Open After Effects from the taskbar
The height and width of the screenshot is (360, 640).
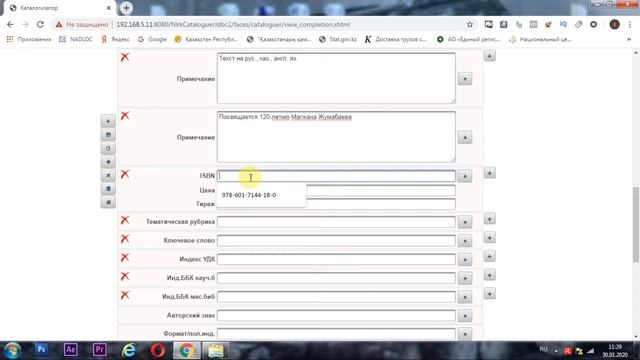(70, 350)
